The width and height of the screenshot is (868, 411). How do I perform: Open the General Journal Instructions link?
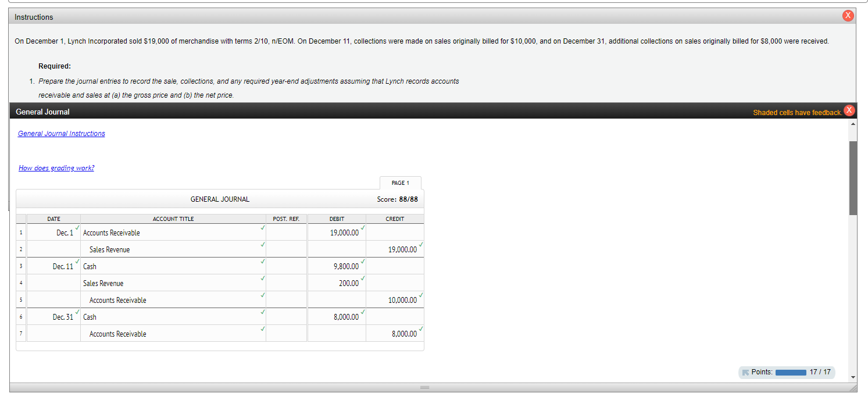[x=61, y=133]
